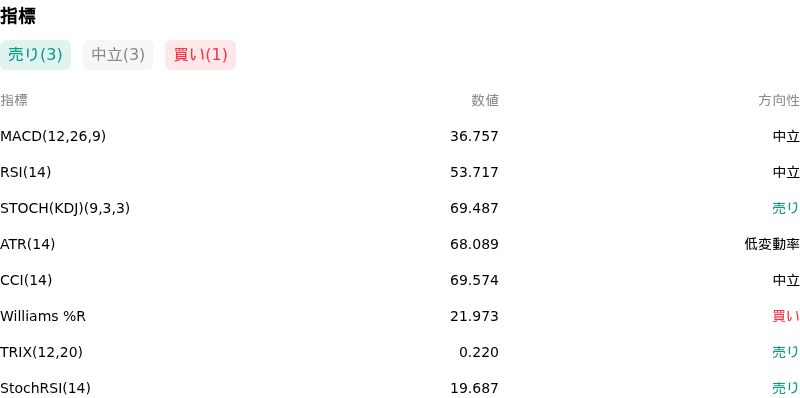Click the Williams %R indicator label
This screenshot has width=800, height=398.
(x=43, y=316)
